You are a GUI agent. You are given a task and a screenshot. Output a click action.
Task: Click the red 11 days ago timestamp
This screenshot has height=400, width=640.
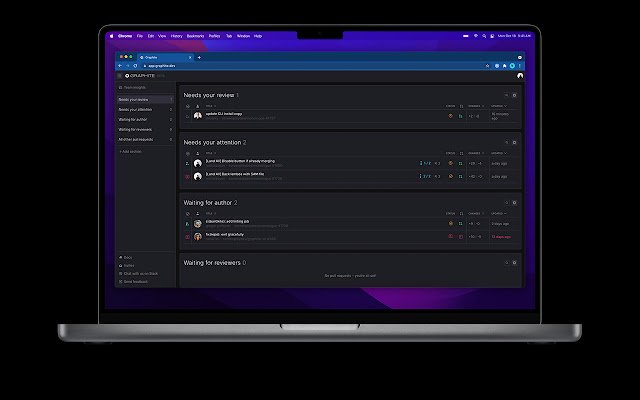pyautogui.click(x=501, y=237)
